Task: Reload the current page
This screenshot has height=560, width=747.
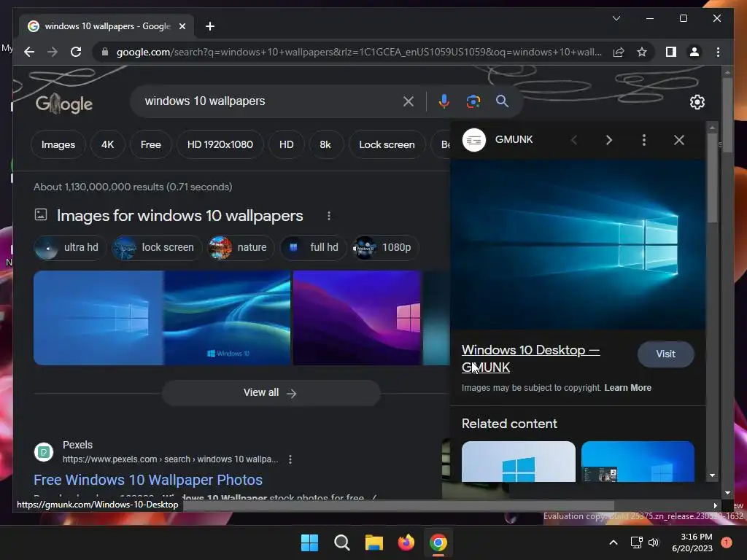Action: (76, 52)
